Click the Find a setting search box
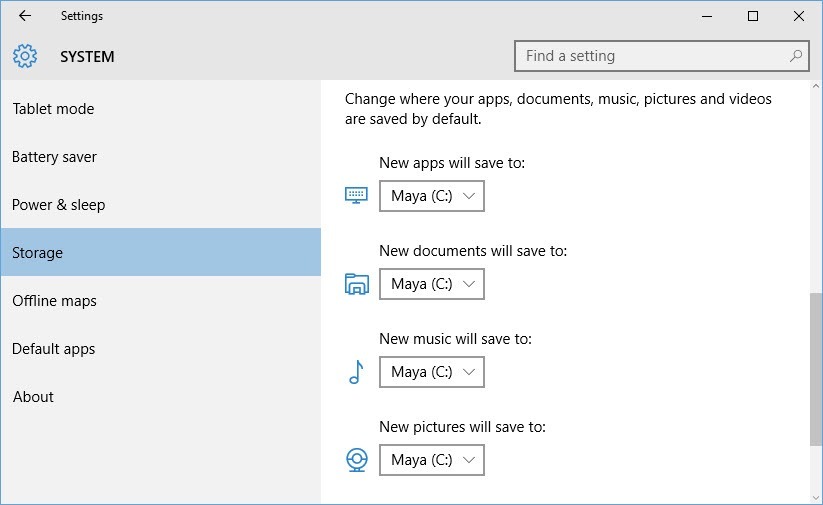This screenshot has width=823, height=505. (x=662, y=56)
